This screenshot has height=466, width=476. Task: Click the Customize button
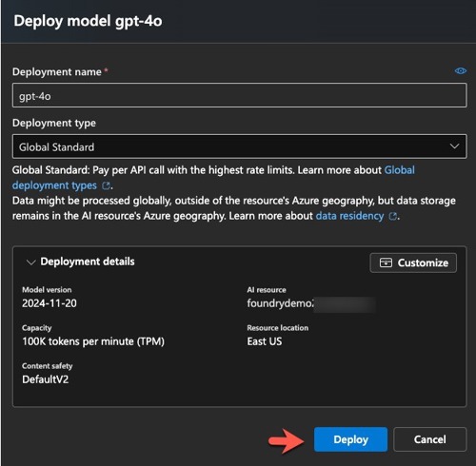coord(413,262)
